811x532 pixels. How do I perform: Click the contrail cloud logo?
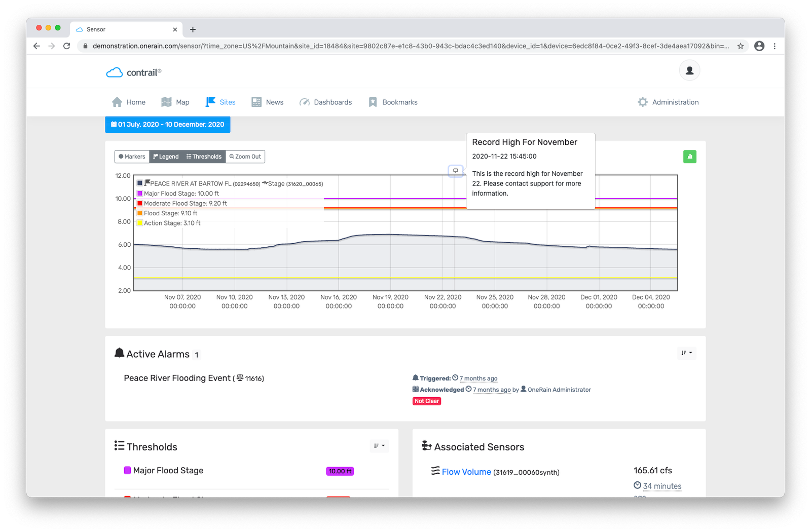tap(115, 72)
